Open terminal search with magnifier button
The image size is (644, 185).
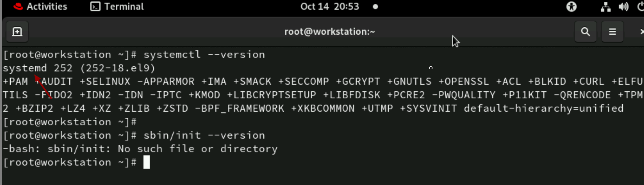coord(585,32)
